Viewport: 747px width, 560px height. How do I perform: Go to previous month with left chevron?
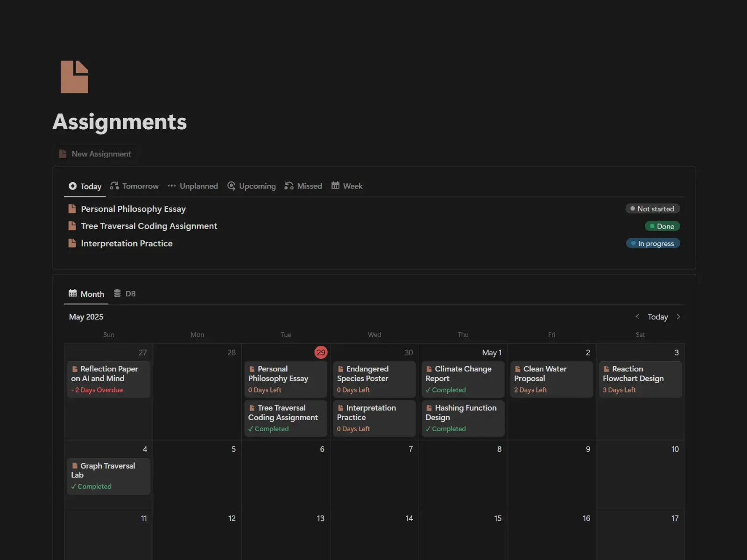tap(637, 317)
